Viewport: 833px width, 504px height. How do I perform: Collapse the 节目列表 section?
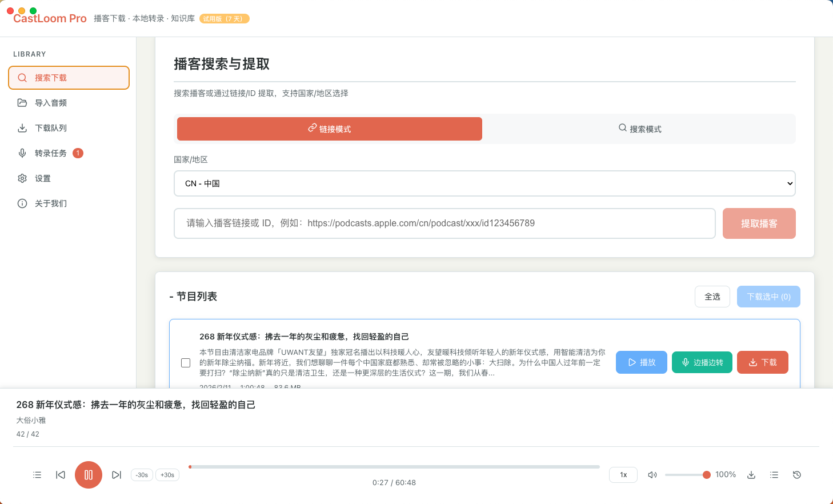(x=171, y=296)
